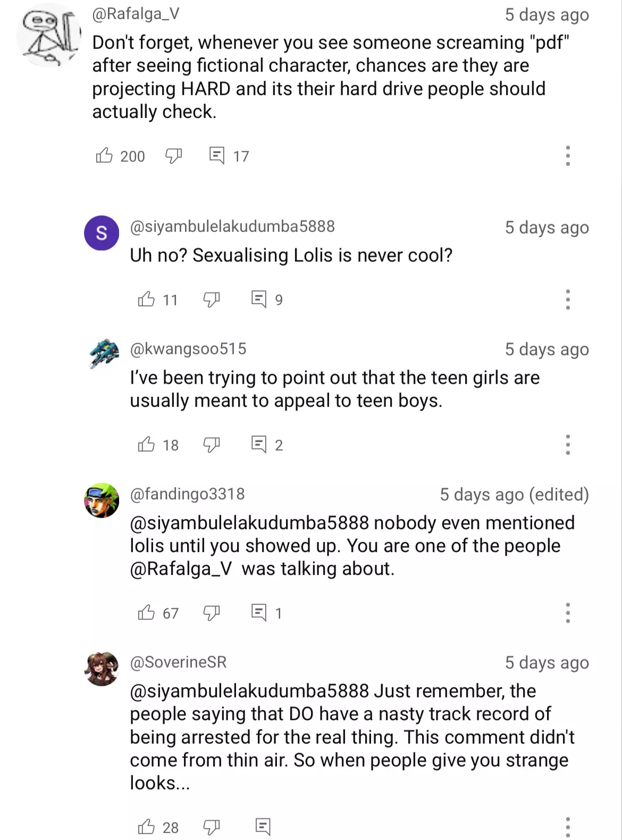Reply icon with 2 on @kwangsoo515 comment

click(x=259, y=444)
